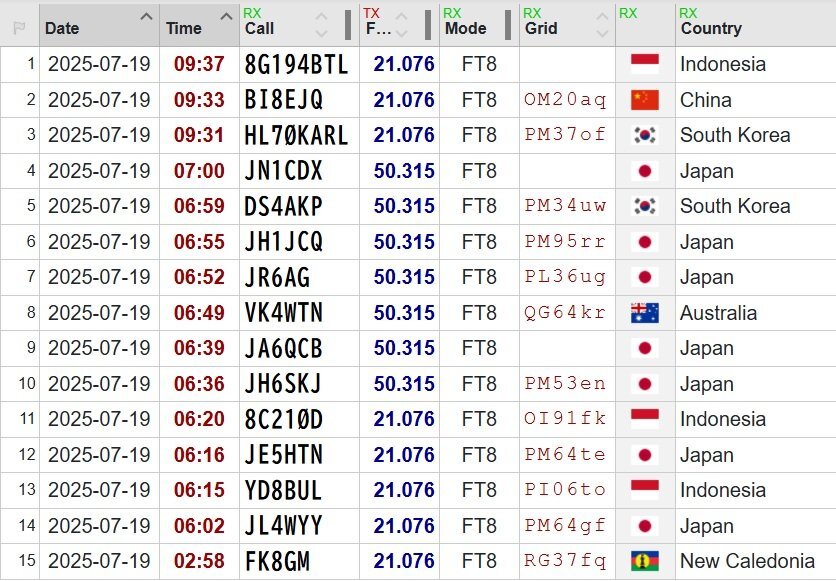Click Japan flag in JN1CDX row
The width and height of the screenshot is (836, 581).
point(645,171)
